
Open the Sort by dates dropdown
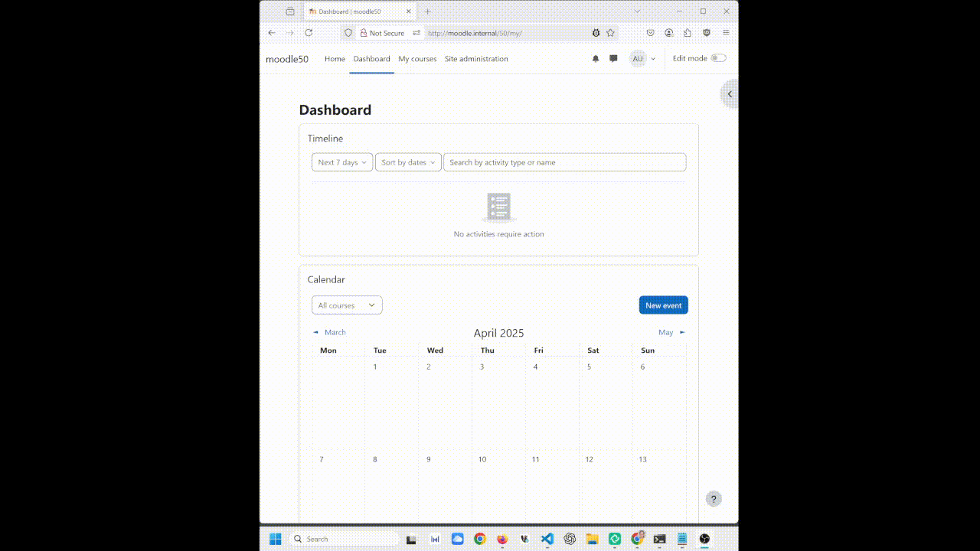pyautogui.click(x=408, y=162)
